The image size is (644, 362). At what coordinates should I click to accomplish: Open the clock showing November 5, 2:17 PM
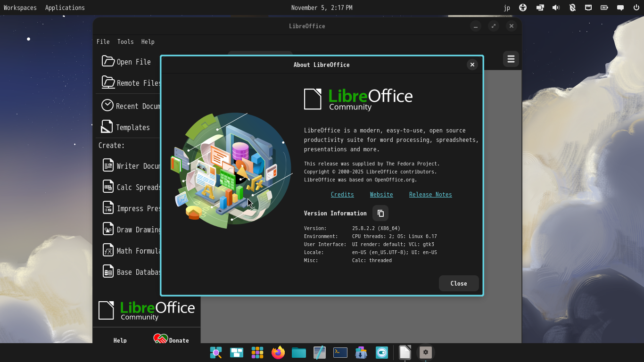(x=322, y=8)
